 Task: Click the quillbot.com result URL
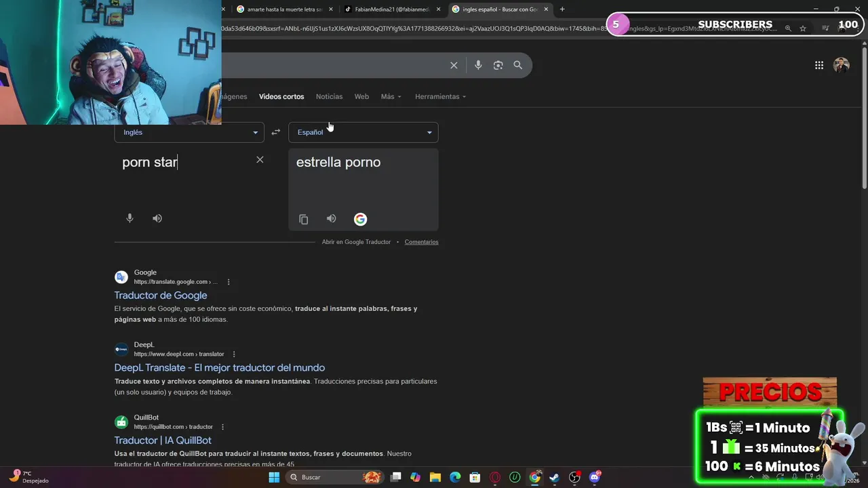(x=173, y=427)
